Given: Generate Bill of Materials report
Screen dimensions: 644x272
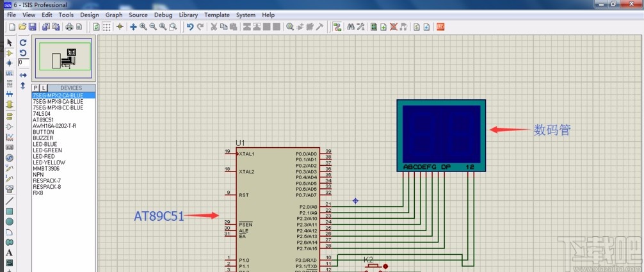Looking at the screenshot, I should tap(417, 27).
